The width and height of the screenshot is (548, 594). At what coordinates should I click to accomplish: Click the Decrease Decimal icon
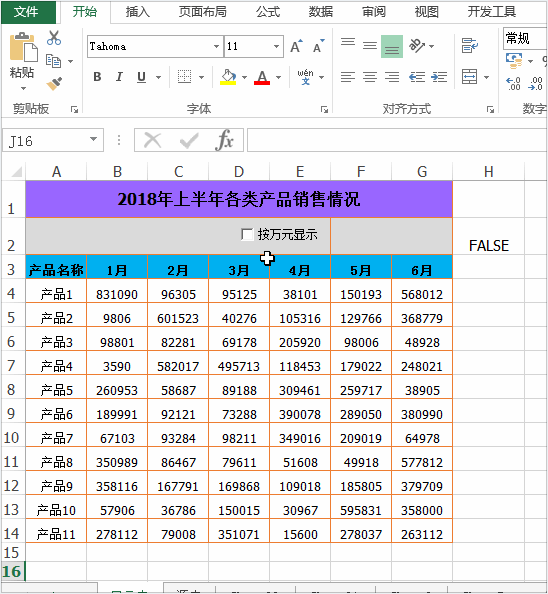536,83
